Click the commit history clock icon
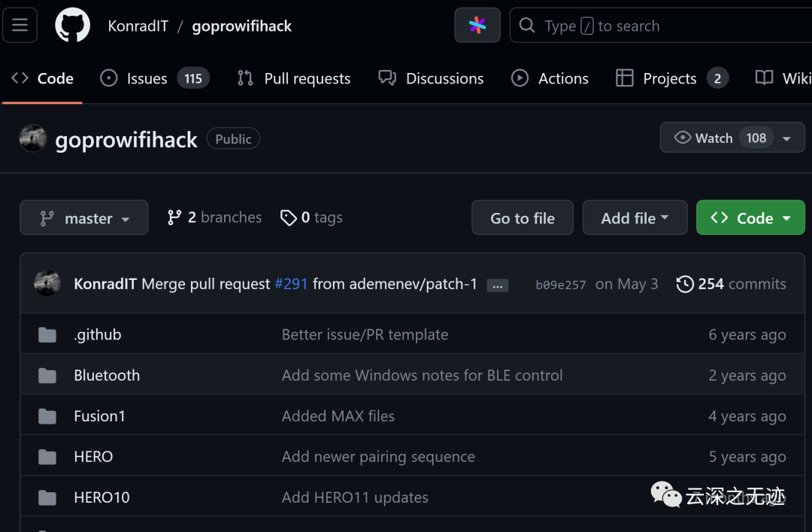The image size is (812, 532). (685, 284)
